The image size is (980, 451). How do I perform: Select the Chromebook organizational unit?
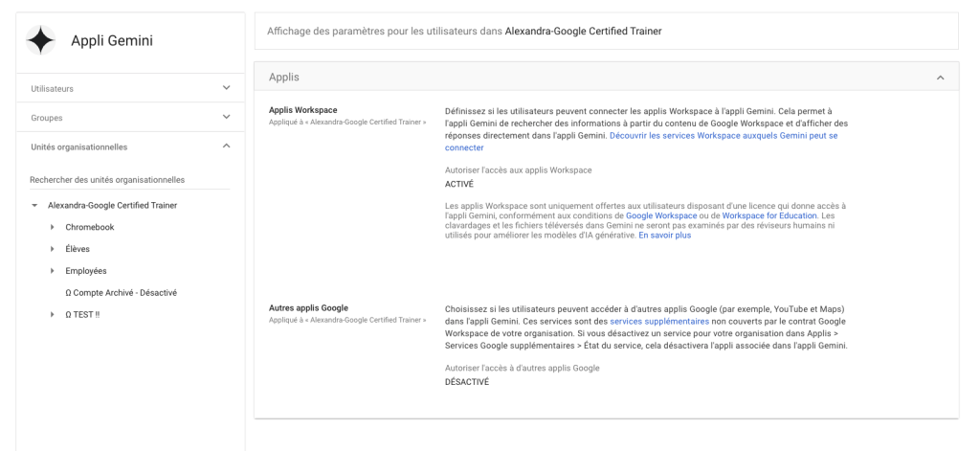(90, 227)
